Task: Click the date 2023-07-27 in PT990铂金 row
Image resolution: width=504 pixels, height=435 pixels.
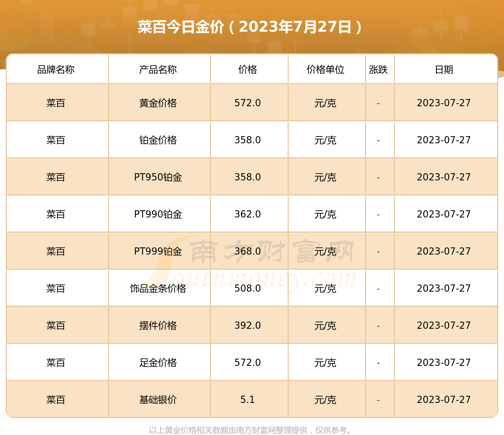Action: tap(444, 214)
